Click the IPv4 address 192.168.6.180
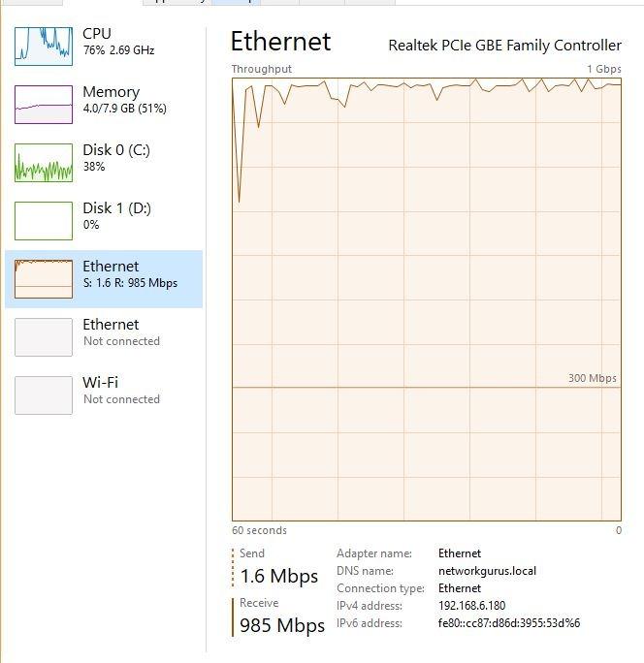 tap(471, 606)
